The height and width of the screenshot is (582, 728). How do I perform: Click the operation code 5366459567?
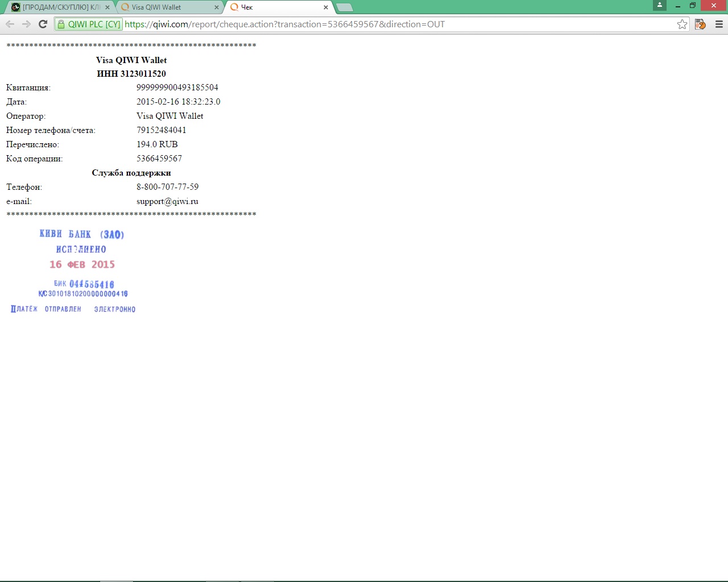[x=159, y=159]
